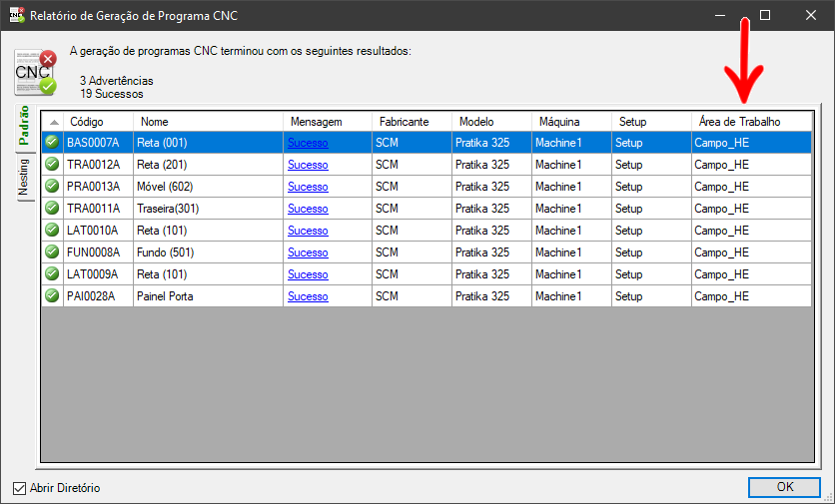
Task: Click the CNC app icon in title bar
Action: coord(17,15)
